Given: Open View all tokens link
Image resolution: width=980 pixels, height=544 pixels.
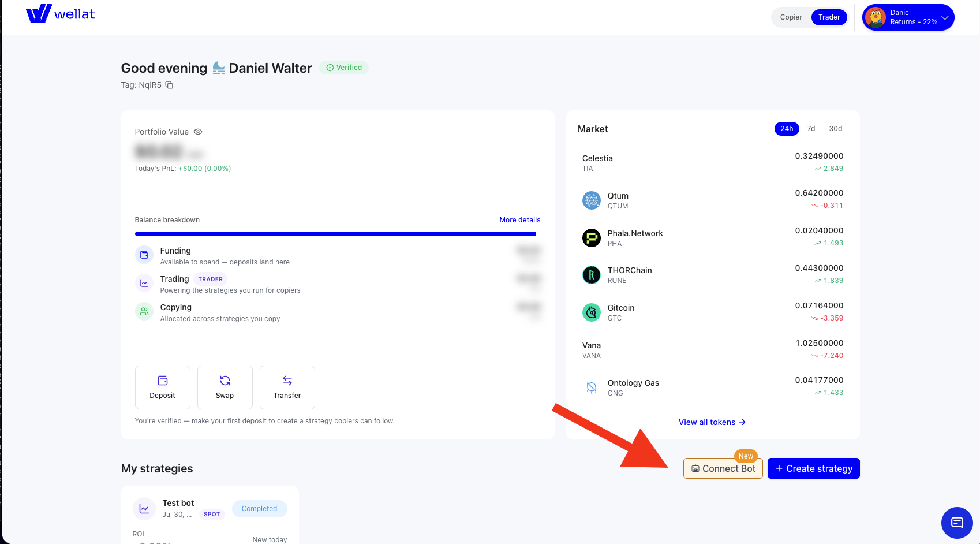Looking at the screenshot, I should tap(712, 422).
